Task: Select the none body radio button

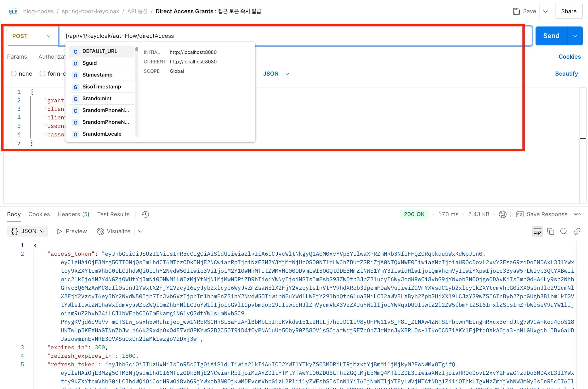Action: pyautogui.click(x=13, y=74)
